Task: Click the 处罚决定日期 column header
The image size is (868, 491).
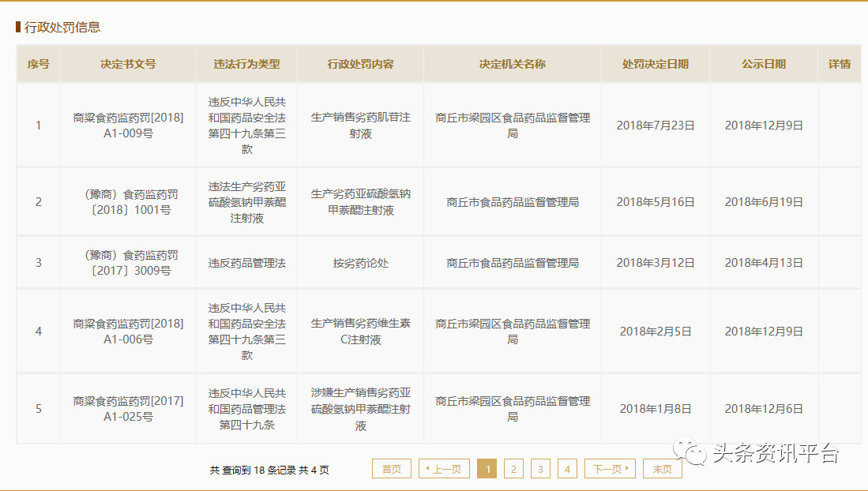Action: (655, 64)
